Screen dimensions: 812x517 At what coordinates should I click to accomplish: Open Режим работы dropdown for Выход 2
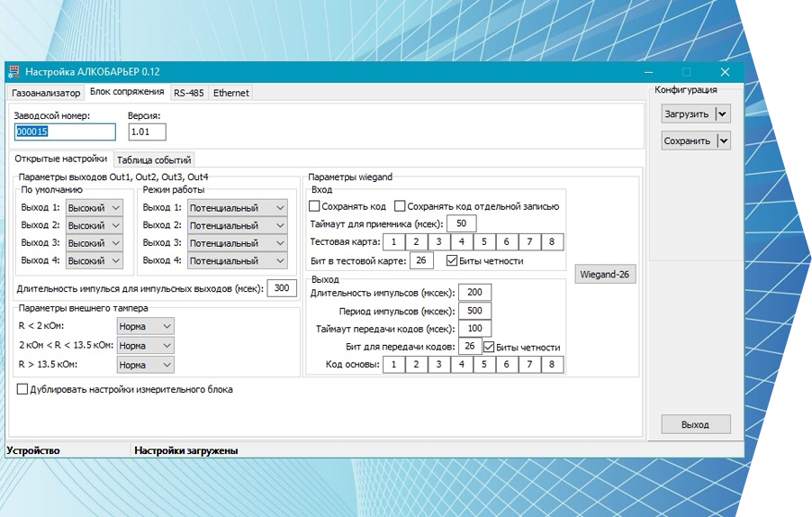pos(237,225)
